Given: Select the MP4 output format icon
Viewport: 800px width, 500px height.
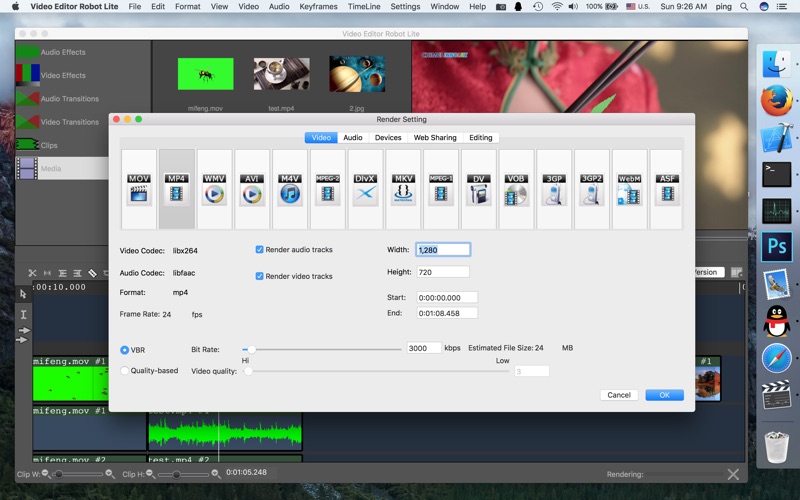Looking at the screenshot, I should (x=177, y=189).
